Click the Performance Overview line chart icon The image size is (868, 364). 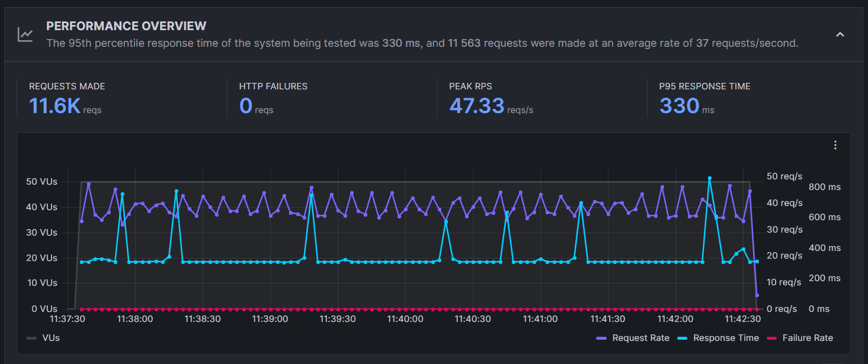(x=25, y=34)
